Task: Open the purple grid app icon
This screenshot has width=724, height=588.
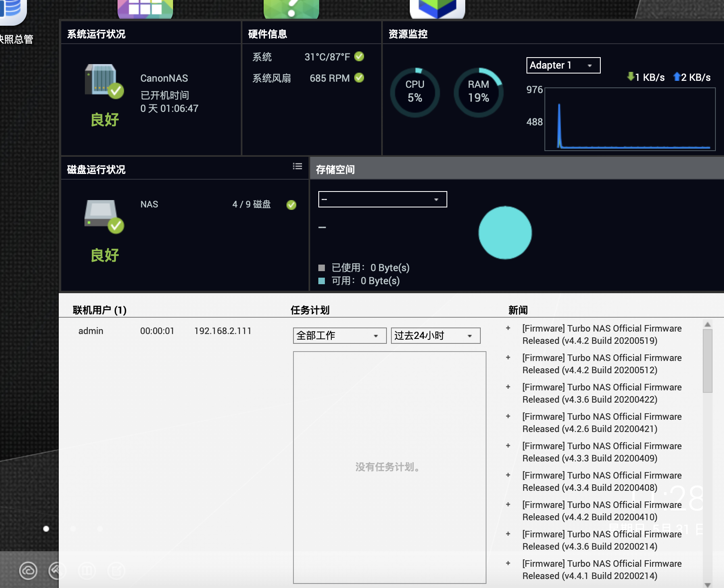Action: click(145, 8)
